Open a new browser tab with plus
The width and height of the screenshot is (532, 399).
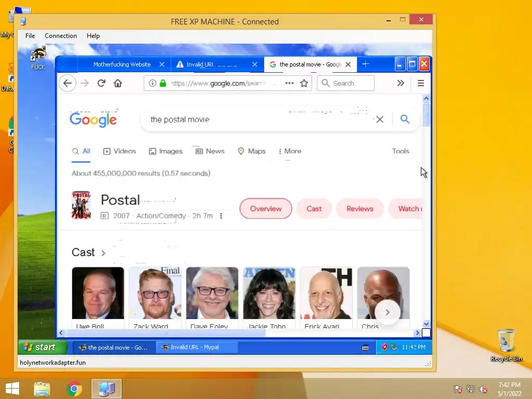click(365, 64)
